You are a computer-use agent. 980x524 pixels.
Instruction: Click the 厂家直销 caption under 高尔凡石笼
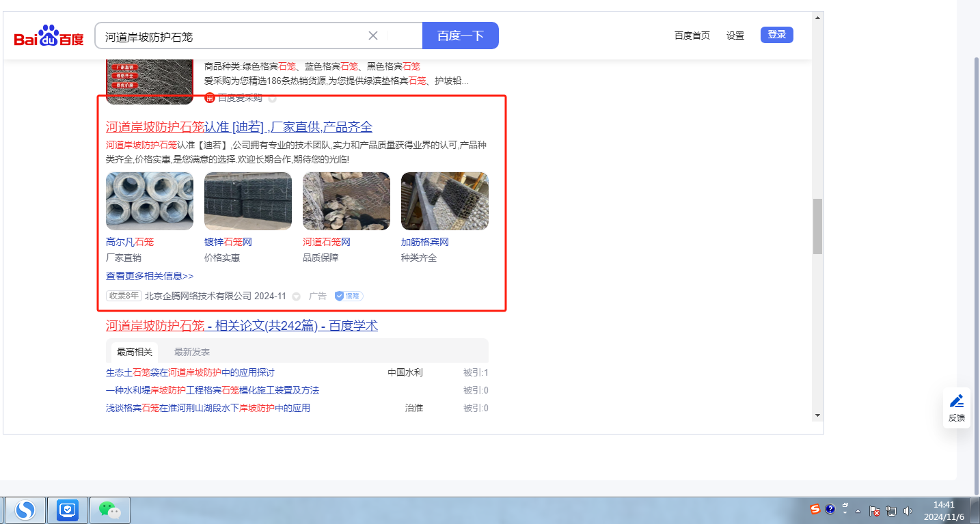pos(124,258)
